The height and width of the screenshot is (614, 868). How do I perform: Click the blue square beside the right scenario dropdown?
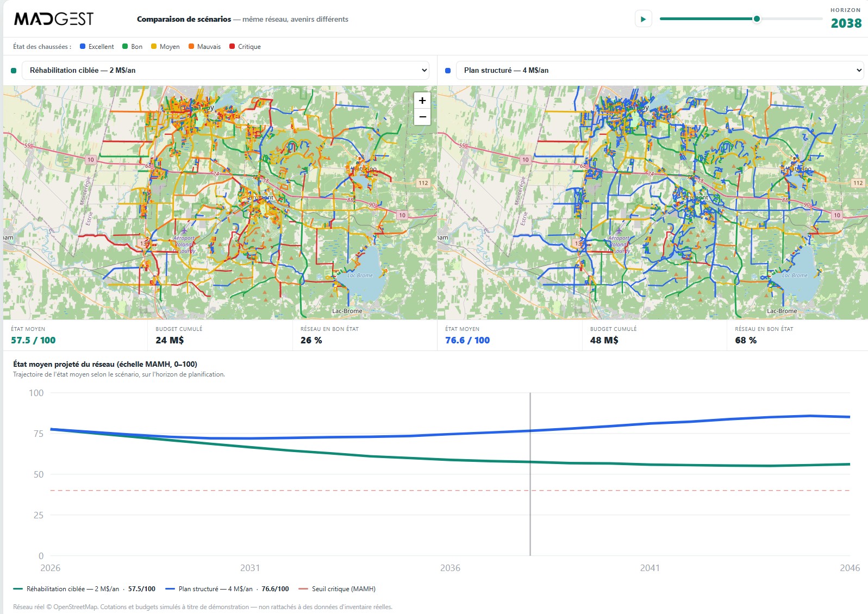(448, 71)
